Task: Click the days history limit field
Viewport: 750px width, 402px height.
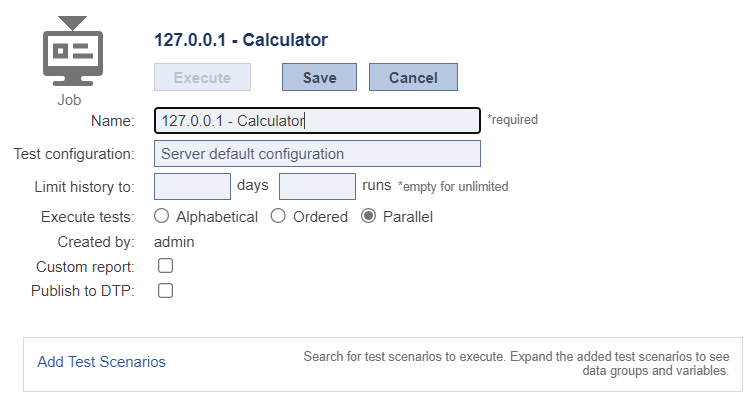Action: coord(192,186)
